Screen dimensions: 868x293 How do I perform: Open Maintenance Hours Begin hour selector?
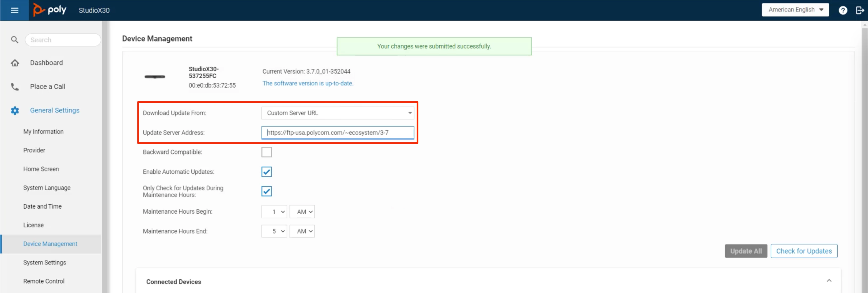pyautogui.click(x=274, y=212)
